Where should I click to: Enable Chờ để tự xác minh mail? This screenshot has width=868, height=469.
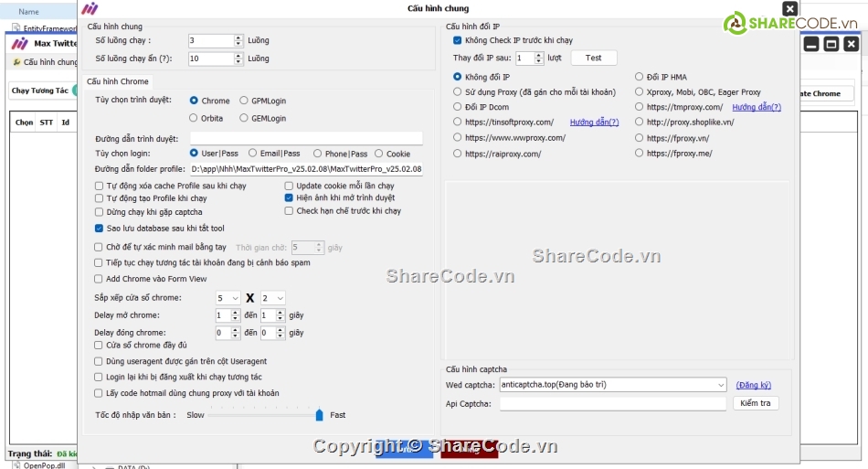point(99,248)
